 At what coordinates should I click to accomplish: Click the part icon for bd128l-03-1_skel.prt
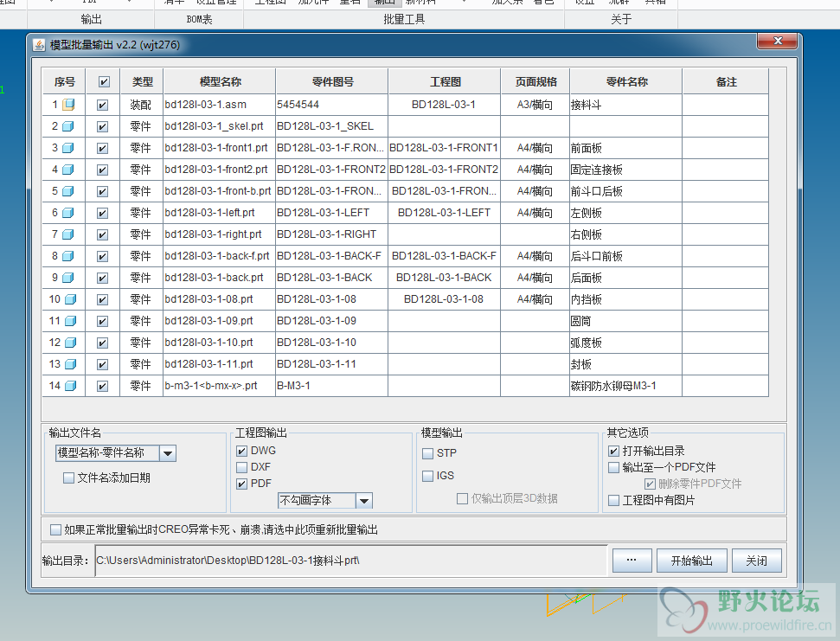click(x=68, y=126)
